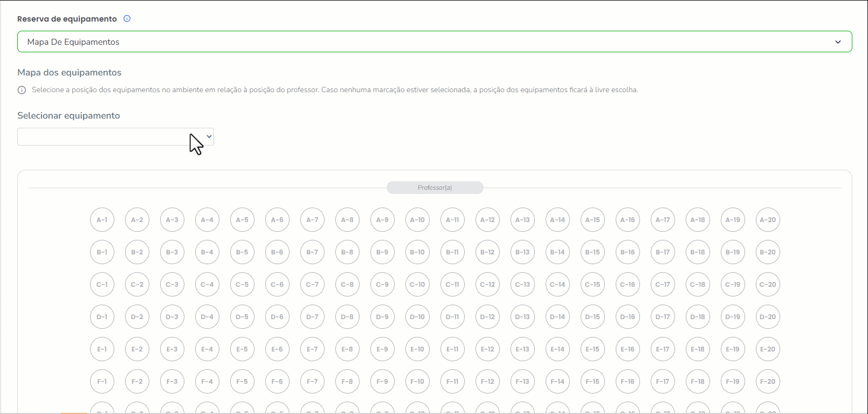Pick seat position A-11
The image size is (868, 414).
[452, 220]
